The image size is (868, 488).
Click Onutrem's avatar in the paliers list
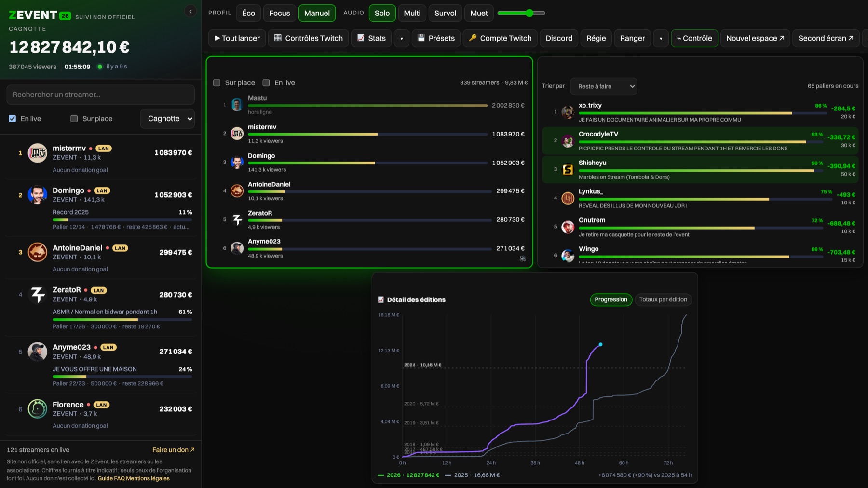(x=568, y=227)
